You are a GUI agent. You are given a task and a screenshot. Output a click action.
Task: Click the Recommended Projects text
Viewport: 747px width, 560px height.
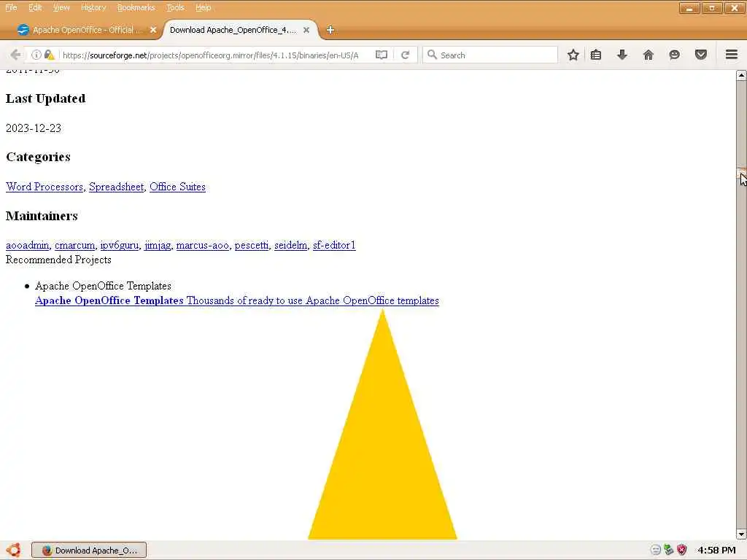(x=58, y=260)
